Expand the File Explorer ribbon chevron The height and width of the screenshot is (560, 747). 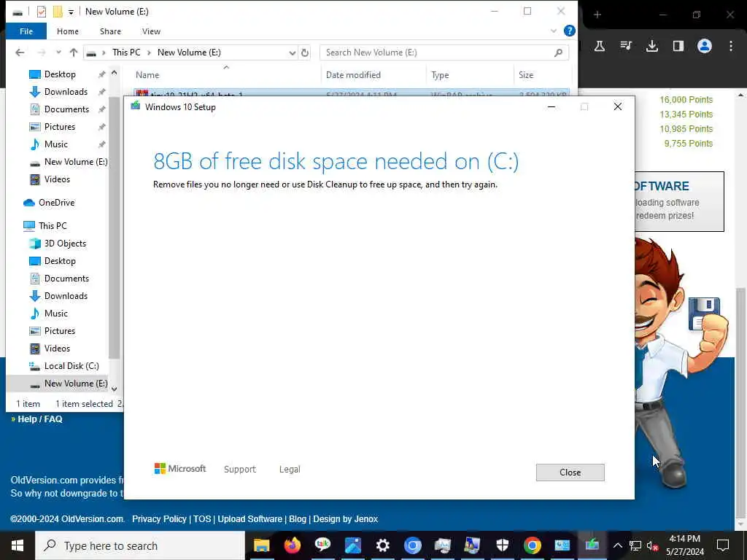[x=553, y=31]
